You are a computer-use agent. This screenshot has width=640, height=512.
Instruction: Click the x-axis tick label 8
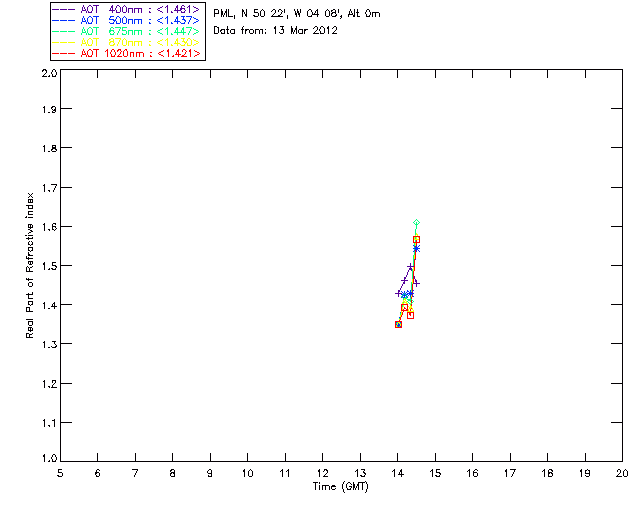coord(173,473)
